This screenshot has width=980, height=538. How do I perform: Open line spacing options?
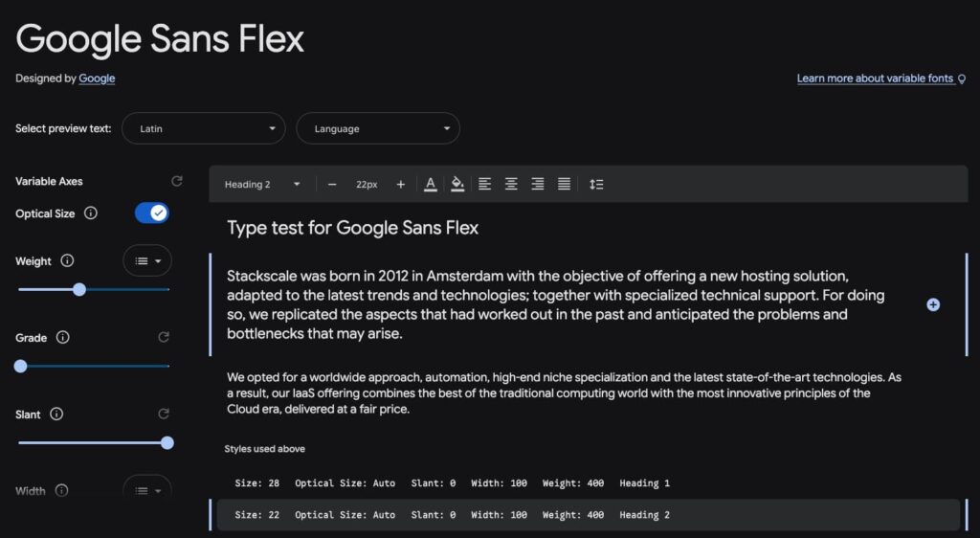596,184
